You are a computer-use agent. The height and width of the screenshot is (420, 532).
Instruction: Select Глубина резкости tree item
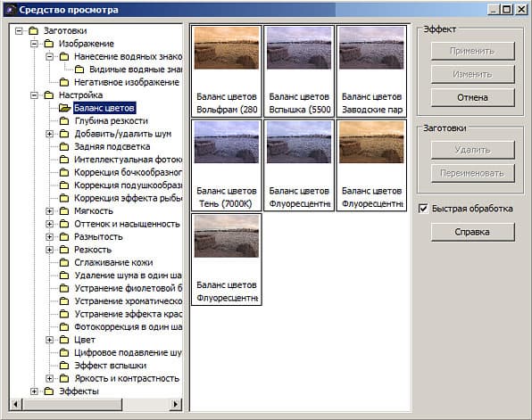coord(112,121)
